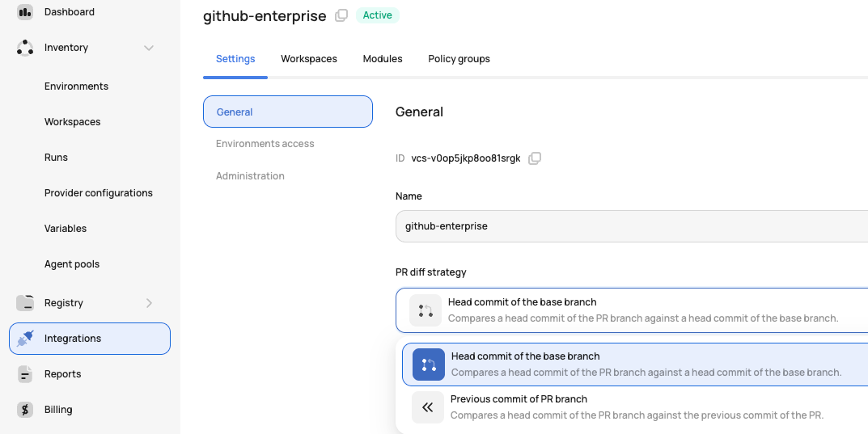The image size is (868, 434).
Task: Copy the github-enterprise name icon
Action: 341,15
